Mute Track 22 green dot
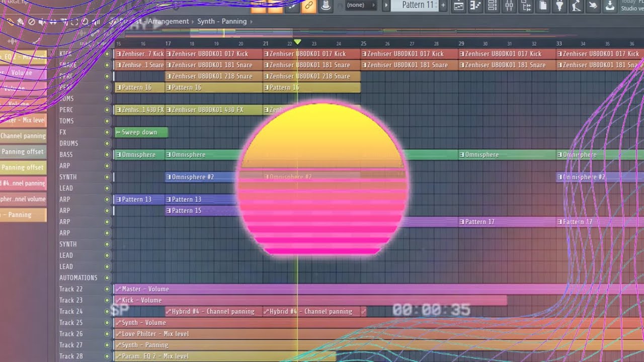This screenshot has height=362, width=644. click(x=107, y=289)
